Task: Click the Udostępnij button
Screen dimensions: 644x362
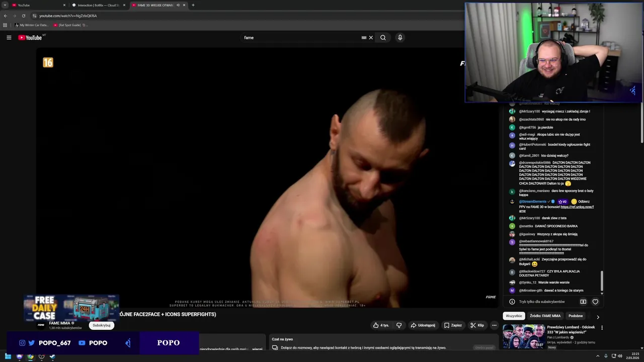Action: [x=423, y=325]
